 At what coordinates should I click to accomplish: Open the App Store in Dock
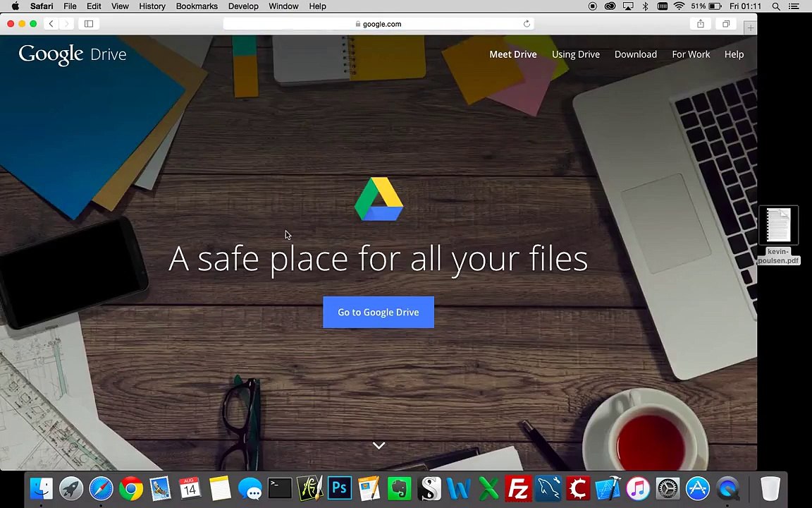[698, 488]
